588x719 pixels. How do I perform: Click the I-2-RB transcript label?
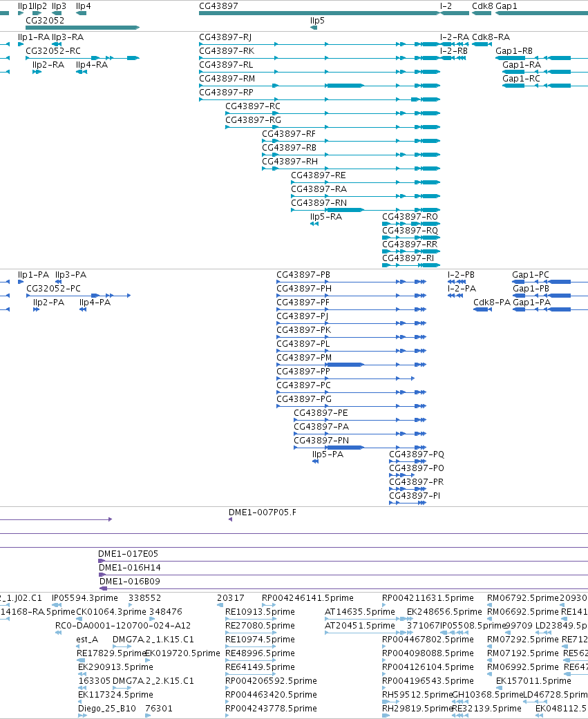click(x=454, y=51)
